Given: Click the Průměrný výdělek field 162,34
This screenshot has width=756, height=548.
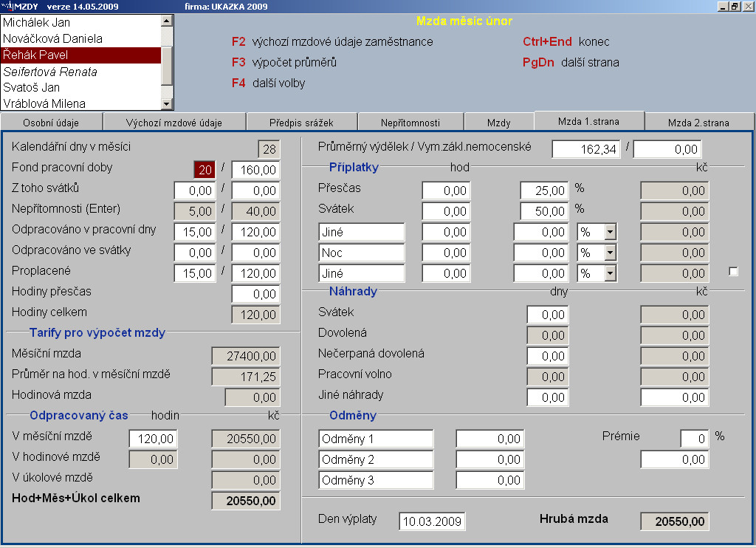Looking at the screenshot, I should click(x=585, y=149).
